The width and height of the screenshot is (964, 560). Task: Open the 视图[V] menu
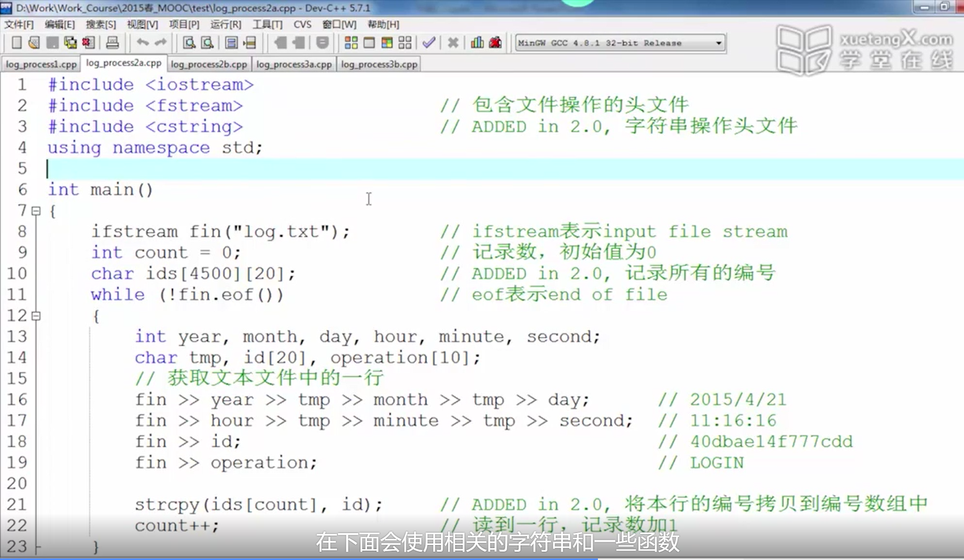pos(143,24)
